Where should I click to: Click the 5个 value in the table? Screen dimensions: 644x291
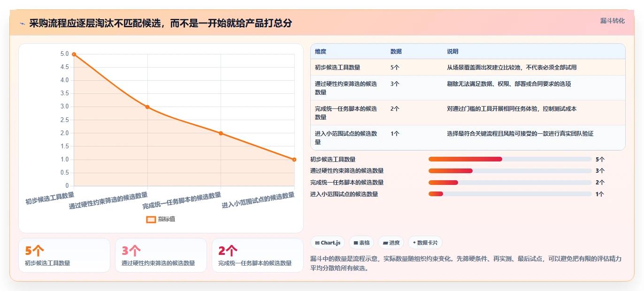tap(395, 68)
